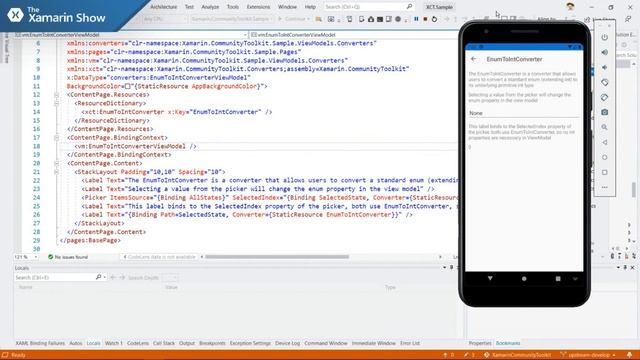The width and height of the screenshot is (640, 360).
Task: Open the 121 % editor zoom dropdown
Action: [x=26, y=257]
